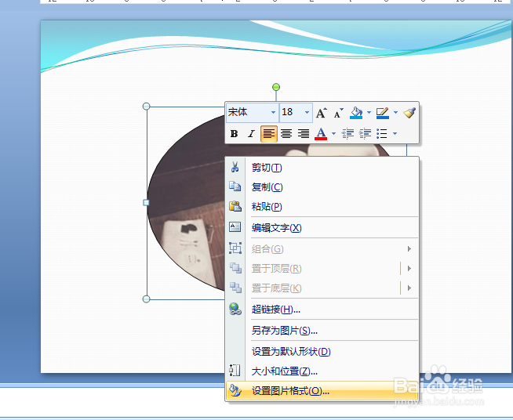Expand the 置于底层 submenu arrow

[409, 288]
